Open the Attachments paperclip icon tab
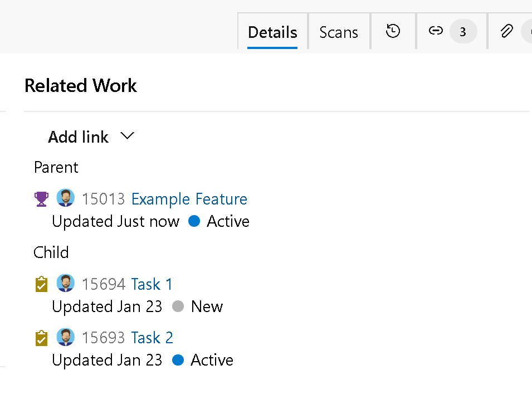 point(506,31)
